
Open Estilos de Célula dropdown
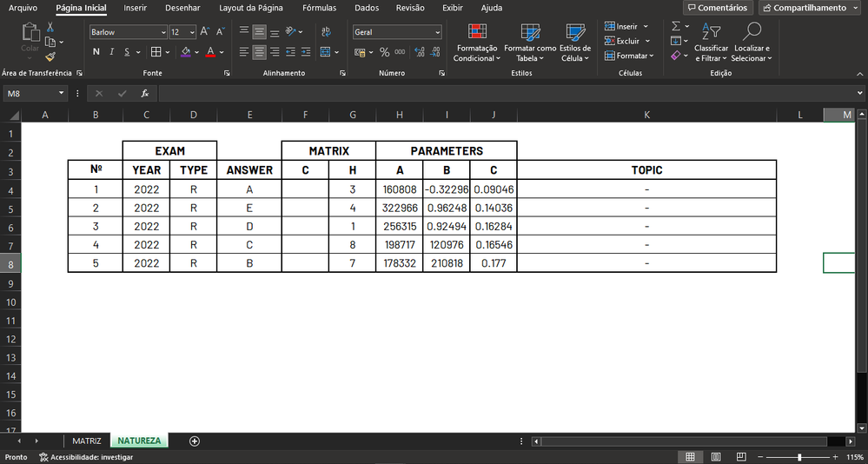(575, 43)
